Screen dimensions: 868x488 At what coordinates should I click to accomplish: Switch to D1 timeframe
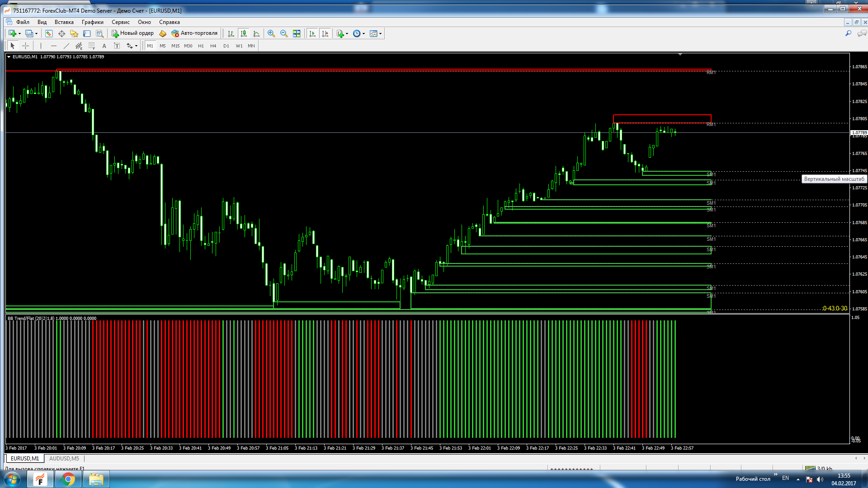(x=226, y=46)
